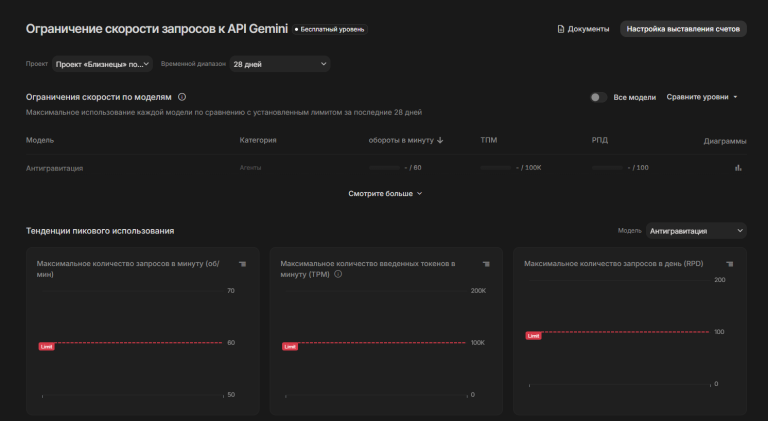Click the РПД column header
768x421 pixels.
tap(600, 140)
